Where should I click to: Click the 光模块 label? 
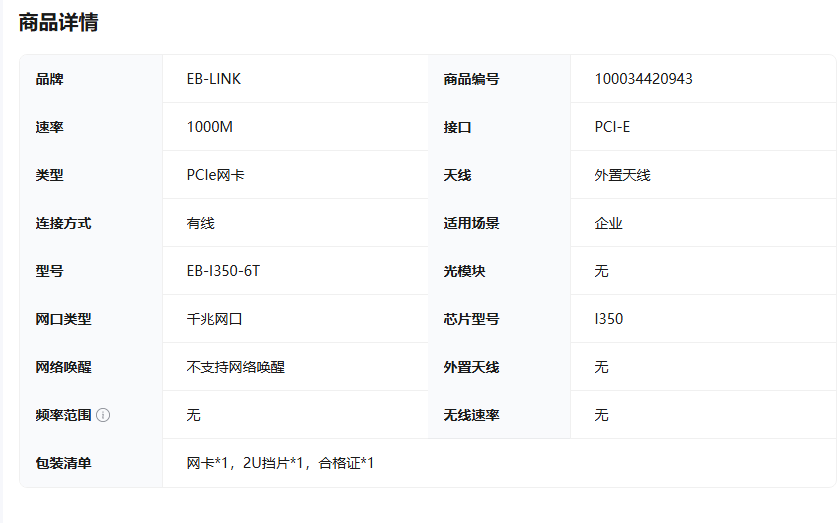pos(464,271)
